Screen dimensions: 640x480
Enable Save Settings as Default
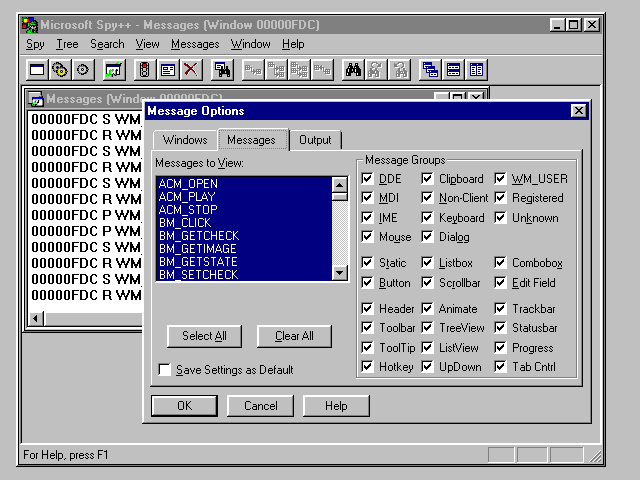(x=164, y=370)
